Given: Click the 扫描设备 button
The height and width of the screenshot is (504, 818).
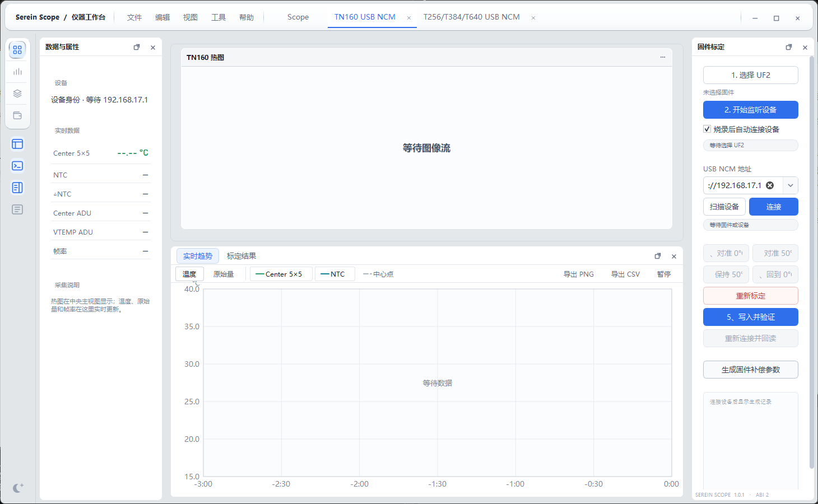Looking at the screenshot, I should point(724,207).
